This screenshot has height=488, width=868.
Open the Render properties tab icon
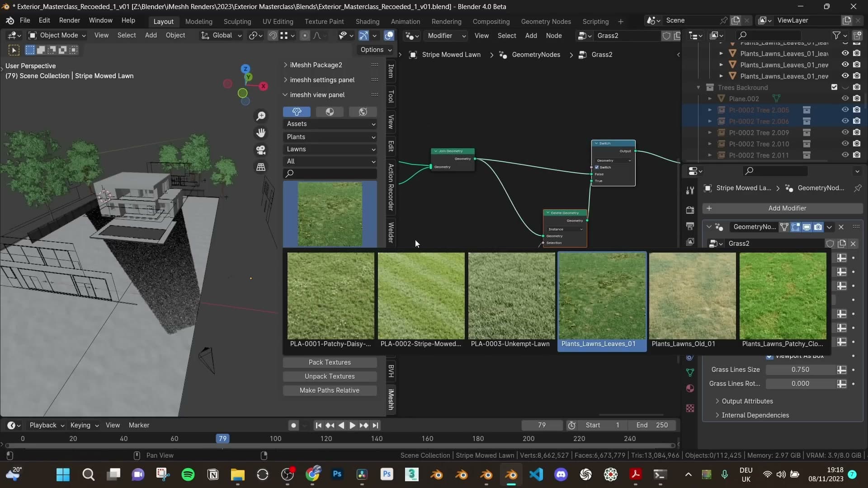[690, 210]
